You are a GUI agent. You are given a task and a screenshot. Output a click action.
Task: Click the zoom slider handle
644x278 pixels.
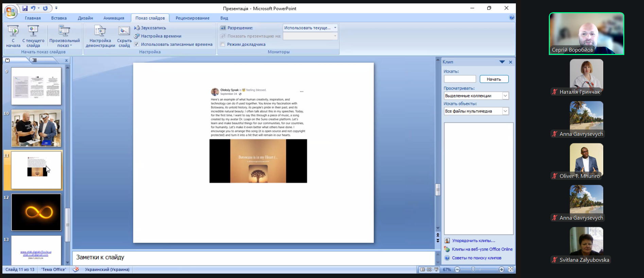coord(473,270)
